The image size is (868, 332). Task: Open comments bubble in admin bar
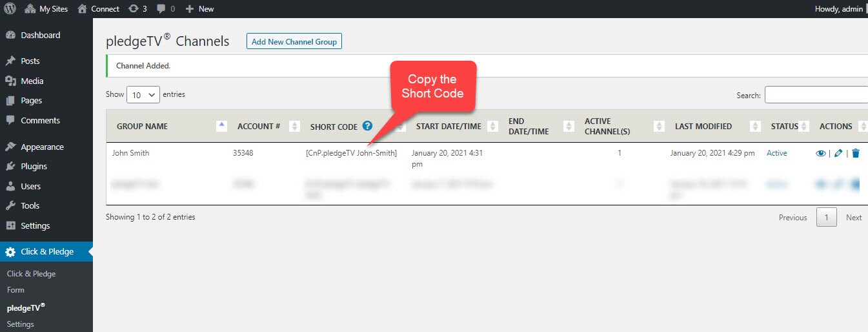166,8
